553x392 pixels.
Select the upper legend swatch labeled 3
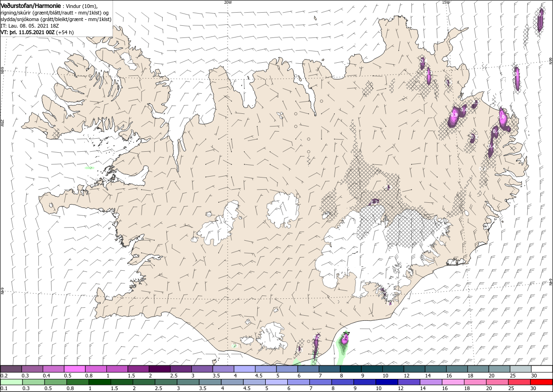click(x=202, y=369)
